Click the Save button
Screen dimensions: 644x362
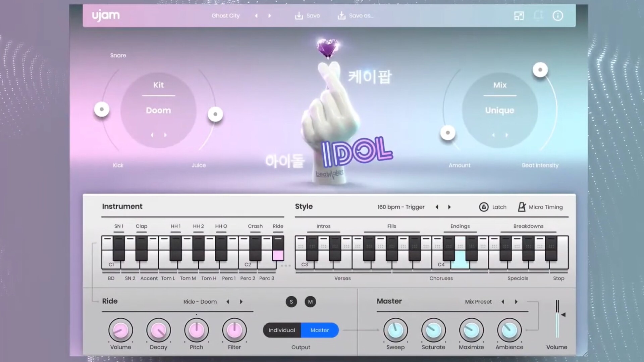pyautogui.click(x=307, y=16)
